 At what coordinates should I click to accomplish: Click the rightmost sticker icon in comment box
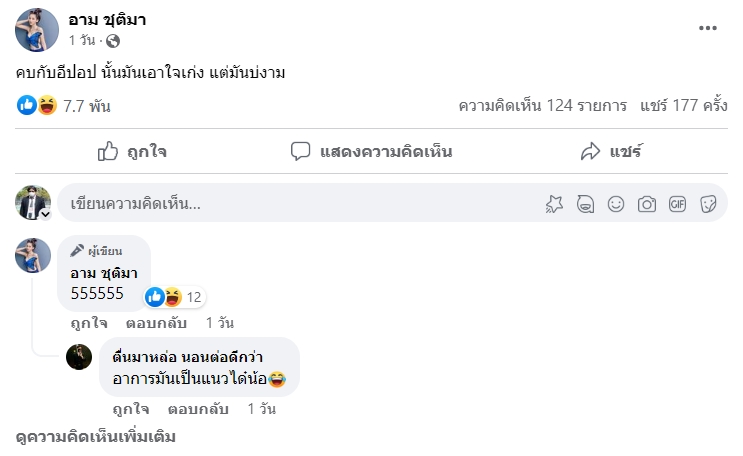point(707,204)
